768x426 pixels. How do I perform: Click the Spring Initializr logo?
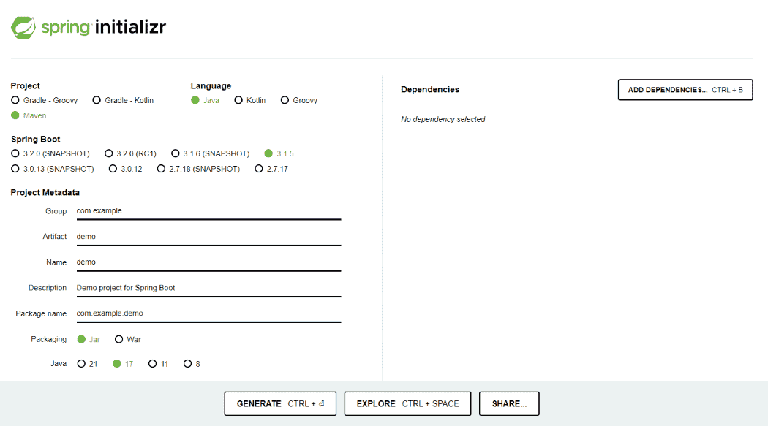tap(88, 27)
